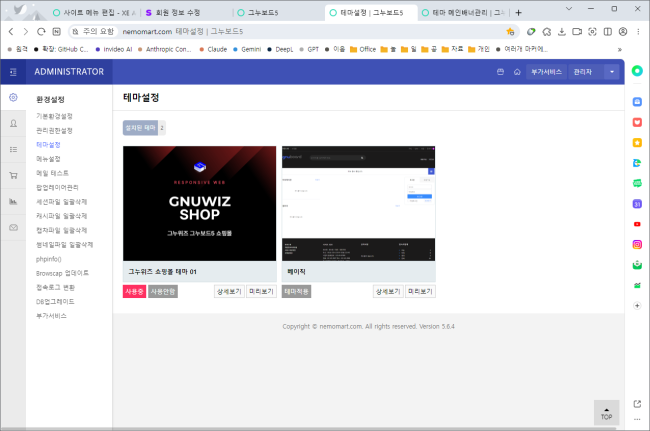This screenshot has height=431, width=650.
Task: Click ADMINISTRATOR logo link
Action: 69,72
